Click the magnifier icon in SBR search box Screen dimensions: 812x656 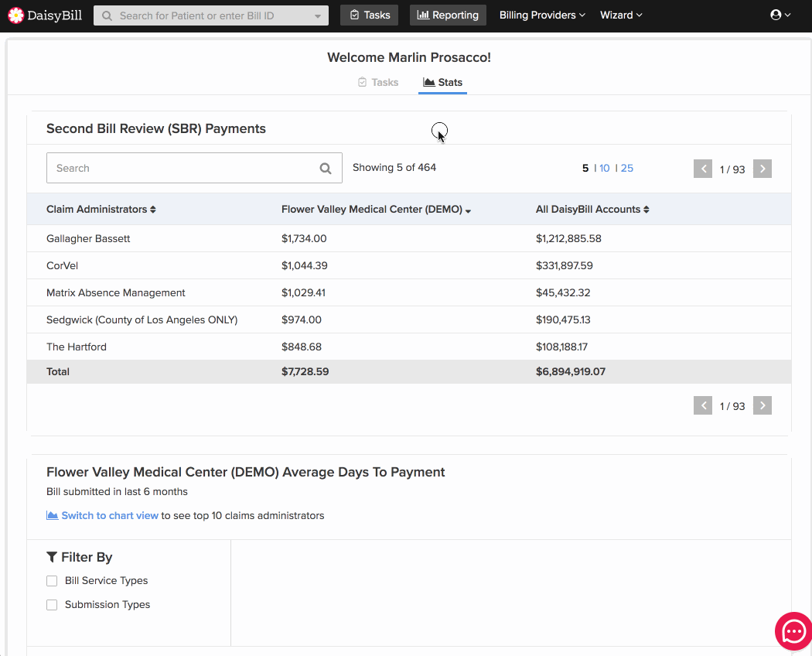pyautogui.click(x=326, y=169)
